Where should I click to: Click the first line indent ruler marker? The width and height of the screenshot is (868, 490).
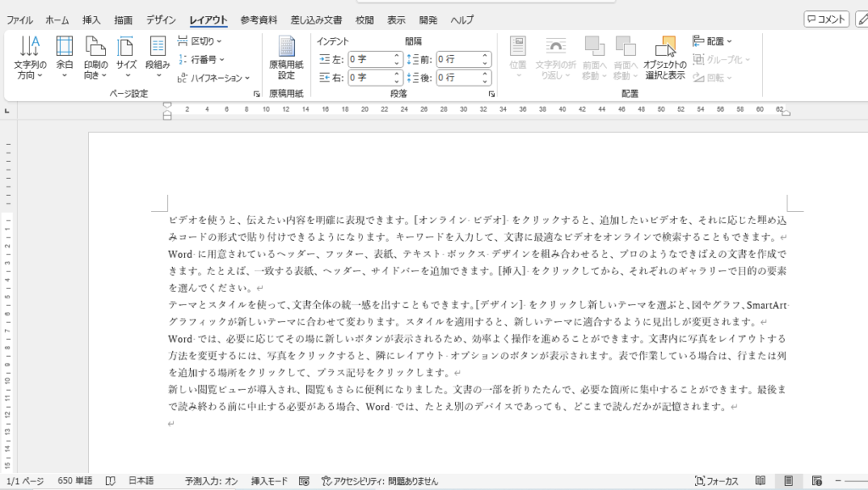click(x=167, y=105)
